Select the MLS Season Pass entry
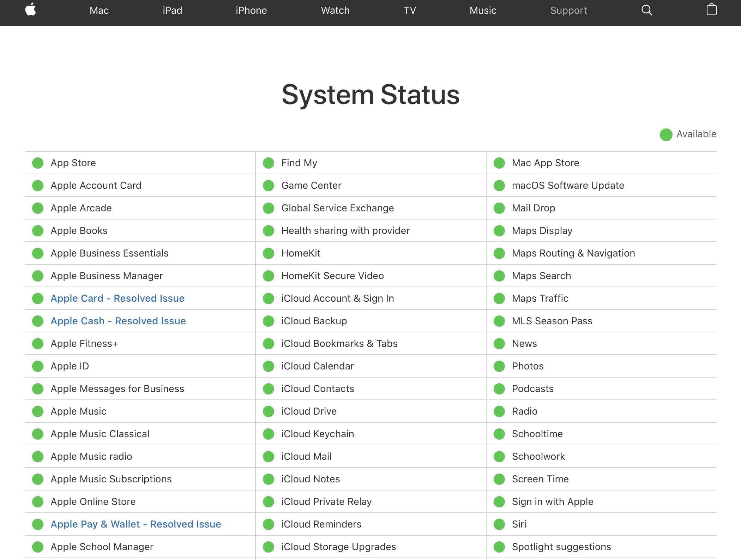 click(552, 321)
